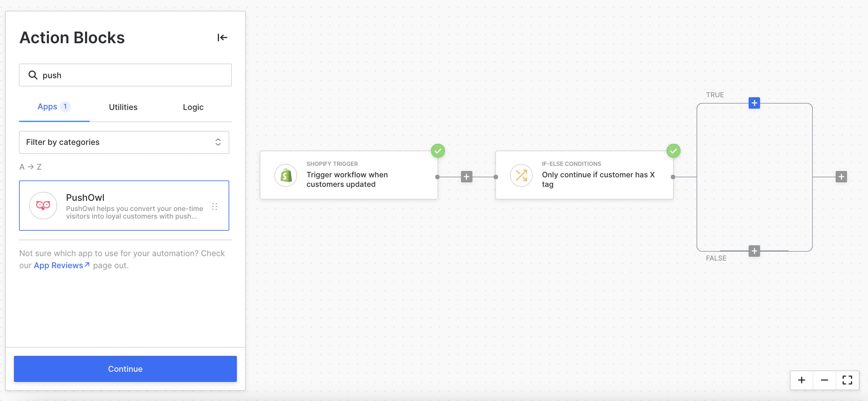Screen dimensions: 868x401
Task: Click the drag handle on PushOwl block
Action: (x=215, y=207)
